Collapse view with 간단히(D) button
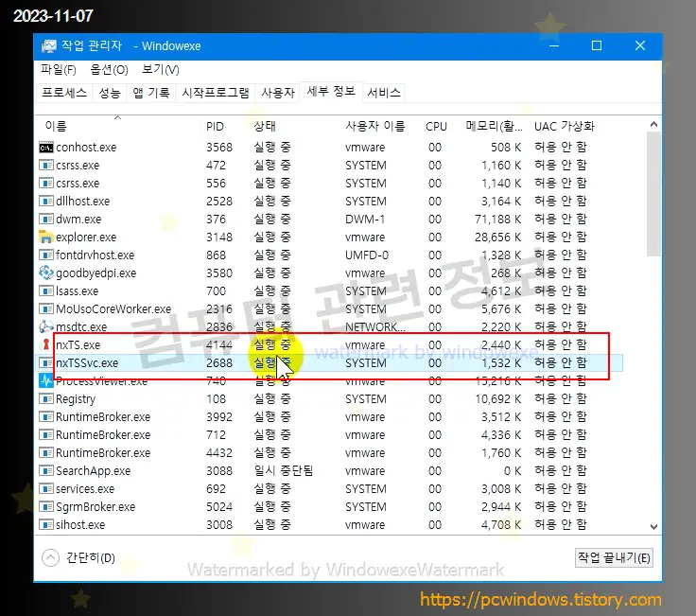The image size is (696, 616). [78, 557]
